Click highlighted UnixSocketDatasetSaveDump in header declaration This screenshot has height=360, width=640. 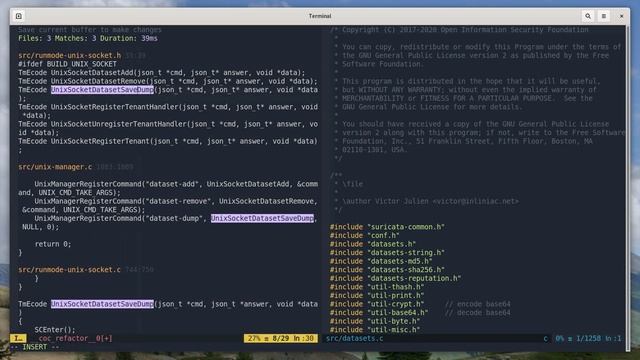tap(102, 90)
